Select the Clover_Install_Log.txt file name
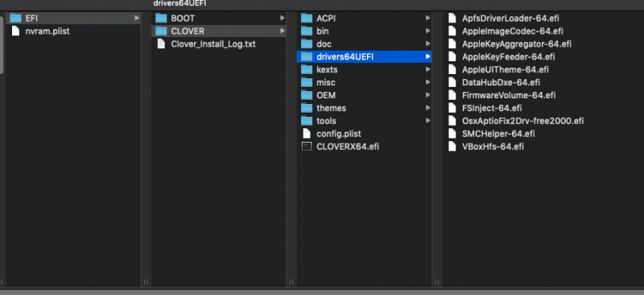Screen dimensions: 644x295 click(213, 44)
